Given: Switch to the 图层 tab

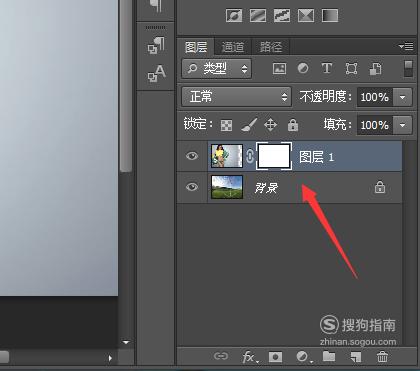Looking at the screenshot, I should pyautogui.click(x=196, y=47).
